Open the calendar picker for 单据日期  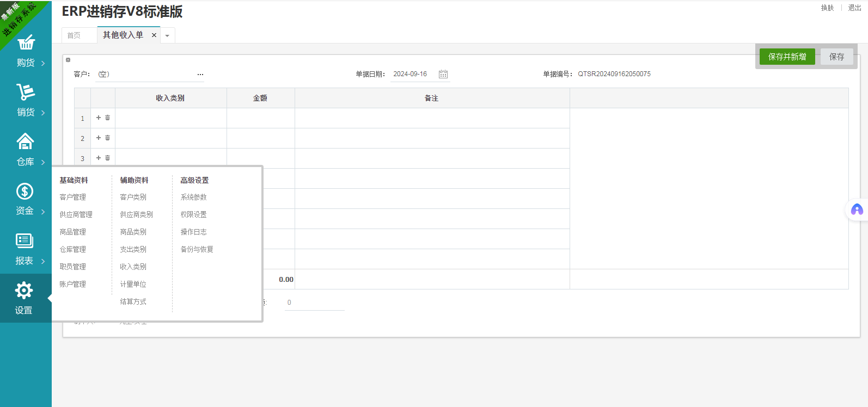[x=443, y=74]
